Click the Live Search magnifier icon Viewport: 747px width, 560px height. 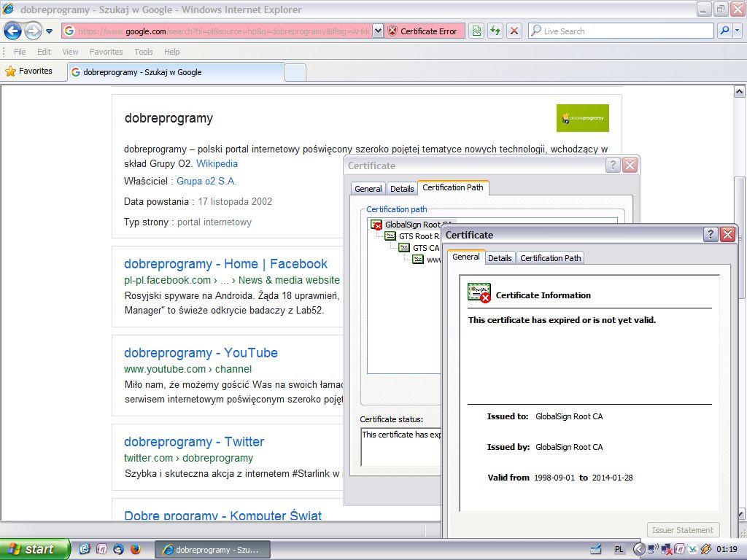pyautogui.click(x=724, y=31)
